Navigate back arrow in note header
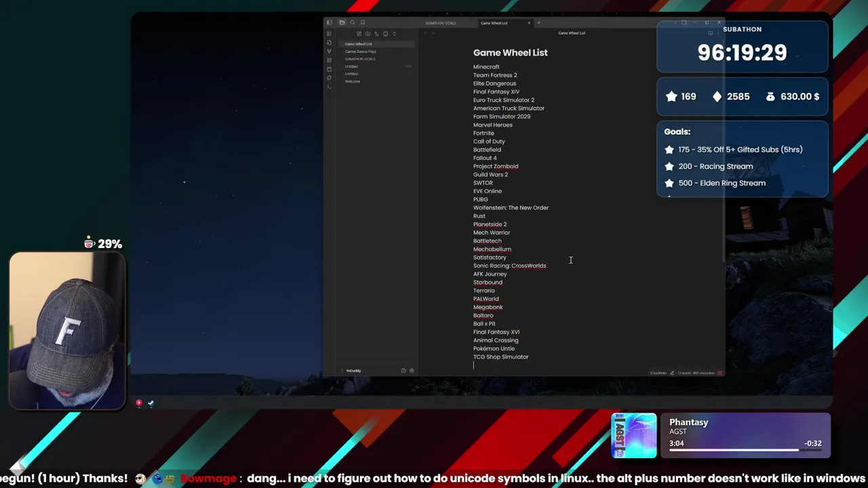Screen dimensions: 868x488 (425, 33)
